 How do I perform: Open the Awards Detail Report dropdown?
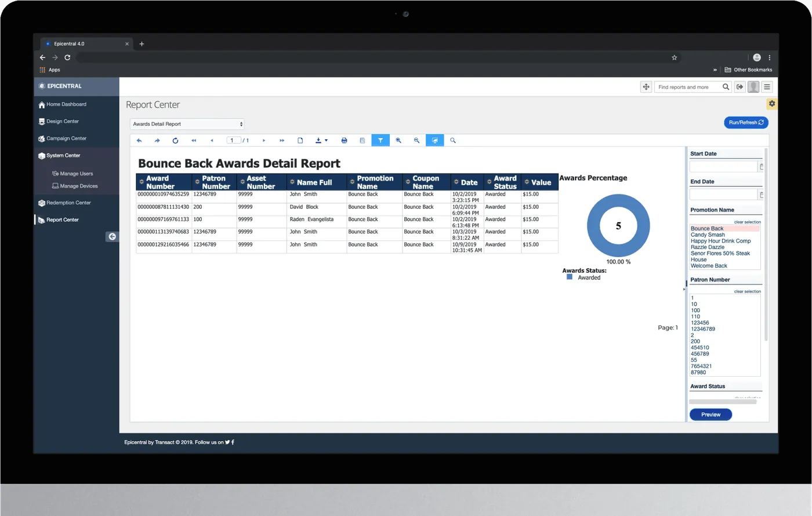click(187, 124)
